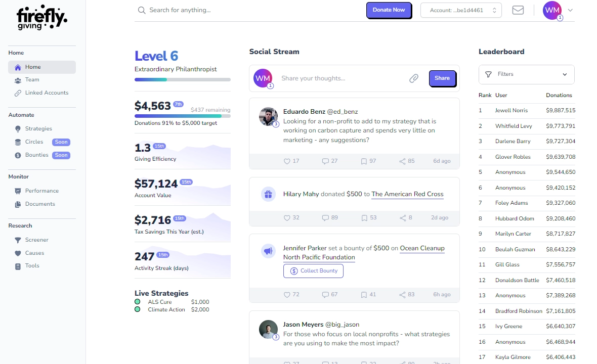This screenshot has height=364, width=597.
Task: Select the Strategies icon in the Automate section
Action: [19, 128]
